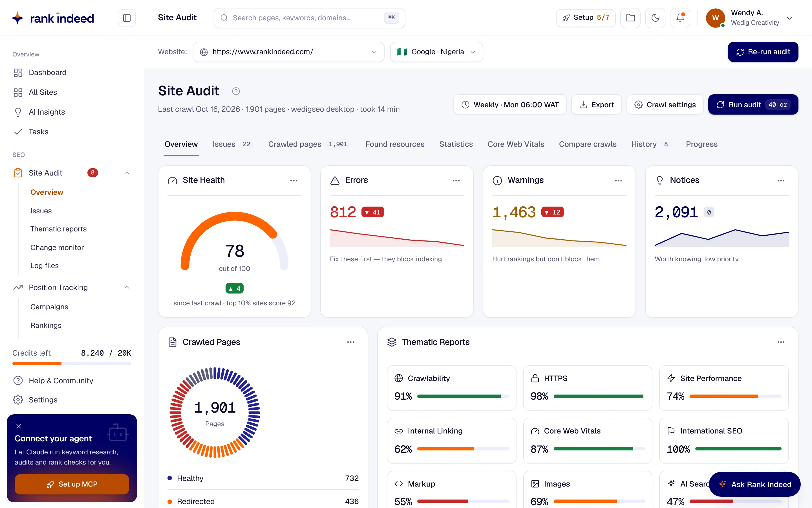Click the Site Performance 74% progress bar
This screenshot has height=508, width=812.
click(x=736, y=396)
